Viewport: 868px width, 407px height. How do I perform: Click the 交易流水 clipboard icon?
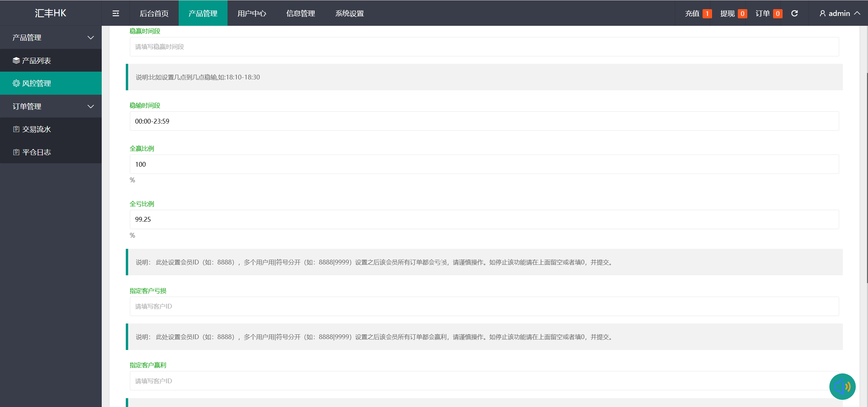tap(16, 129)
